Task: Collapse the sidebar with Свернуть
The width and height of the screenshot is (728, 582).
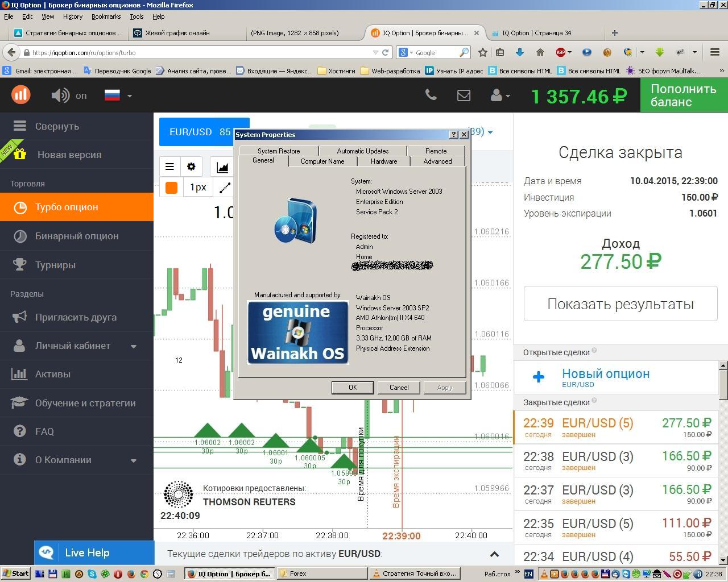Action: pyautogui.click(x=77, y=126)
